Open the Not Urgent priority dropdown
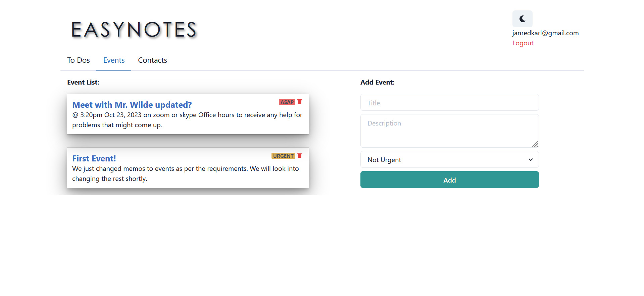Viewport: 644px width, 296px height. pos(449,160)
